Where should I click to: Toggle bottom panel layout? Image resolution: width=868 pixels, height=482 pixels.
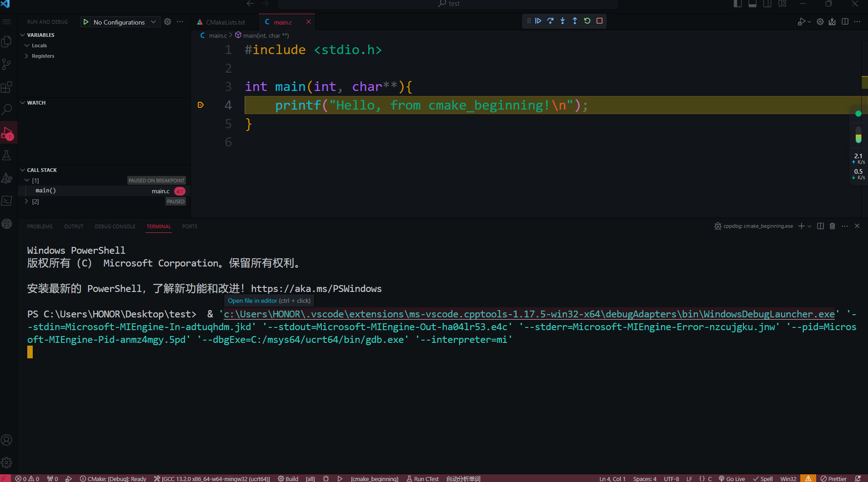pos(753,4)
